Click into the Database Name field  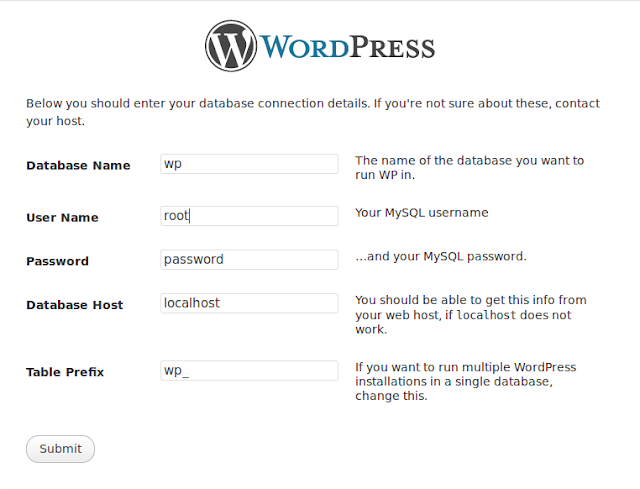249,164
